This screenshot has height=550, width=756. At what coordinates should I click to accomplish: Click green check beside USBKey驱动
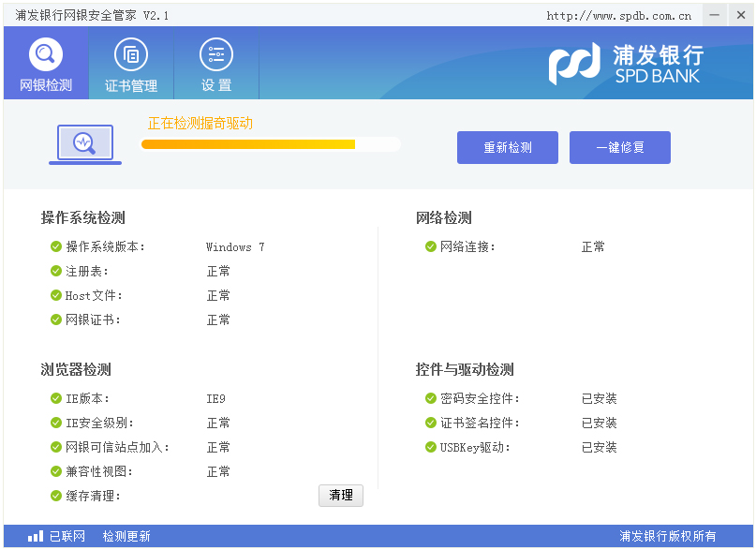[431, 448]
